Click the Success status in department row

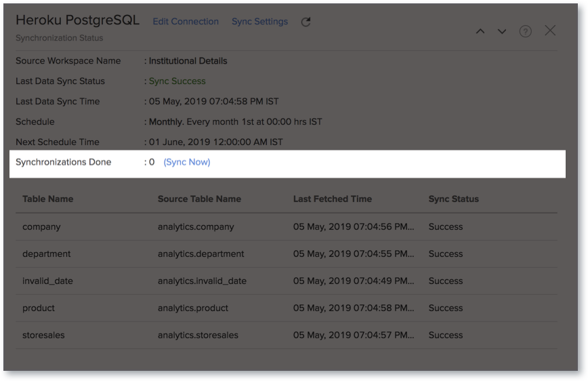[x=446, y=254]
